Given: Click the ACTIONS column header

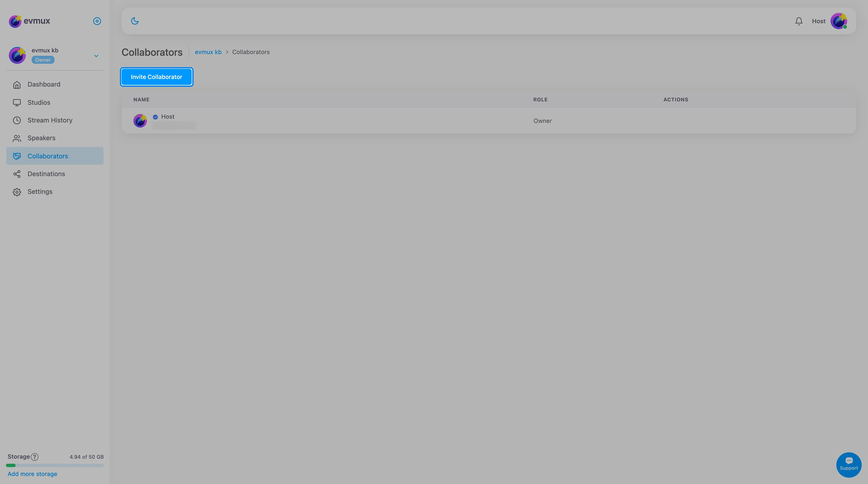Looking at the screenshot, I should [x=676, y=99].
